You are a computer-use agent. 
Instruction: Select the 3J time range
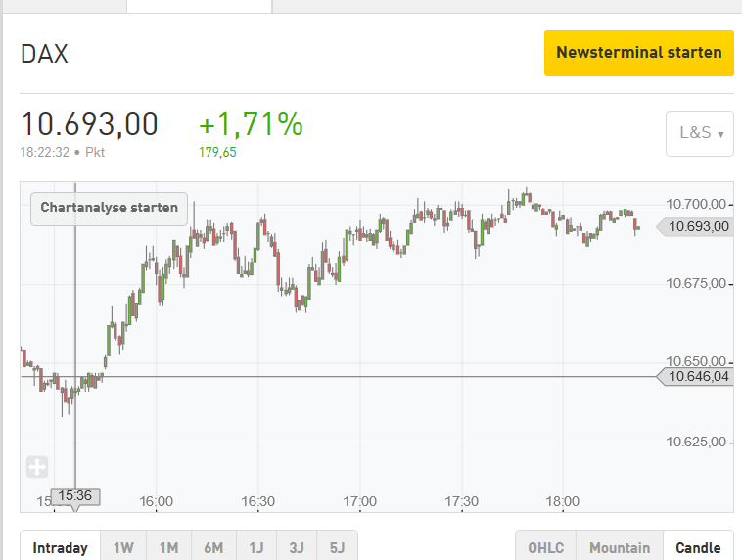click(296, 547)
